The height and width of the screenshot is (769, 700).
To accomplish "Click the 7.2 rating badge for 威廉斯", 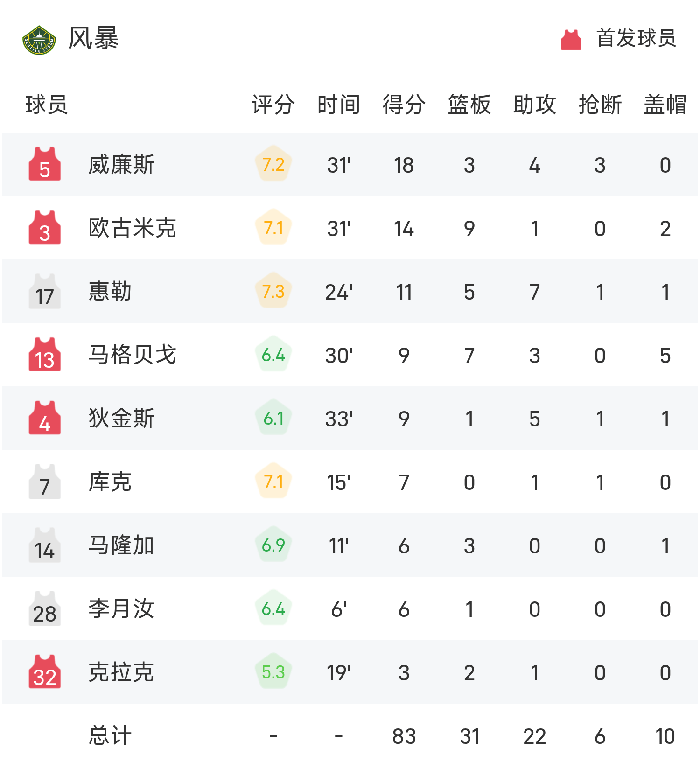I will tap(273, 164).
